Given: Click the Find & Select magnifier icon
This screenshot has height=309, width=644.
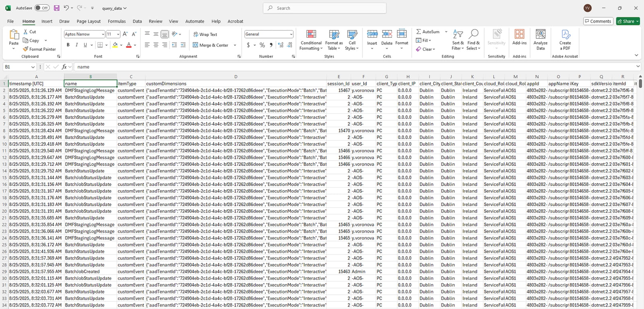Looking at the screenshot, I should [x=473, y=35].
